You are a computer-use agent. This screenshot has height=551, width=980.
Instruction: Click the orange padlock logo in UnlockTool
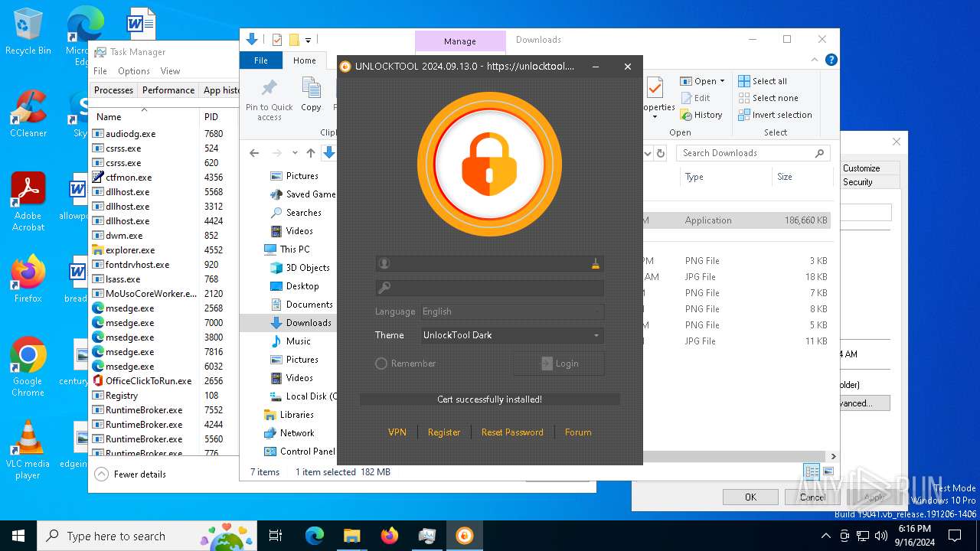coord(489,164)
